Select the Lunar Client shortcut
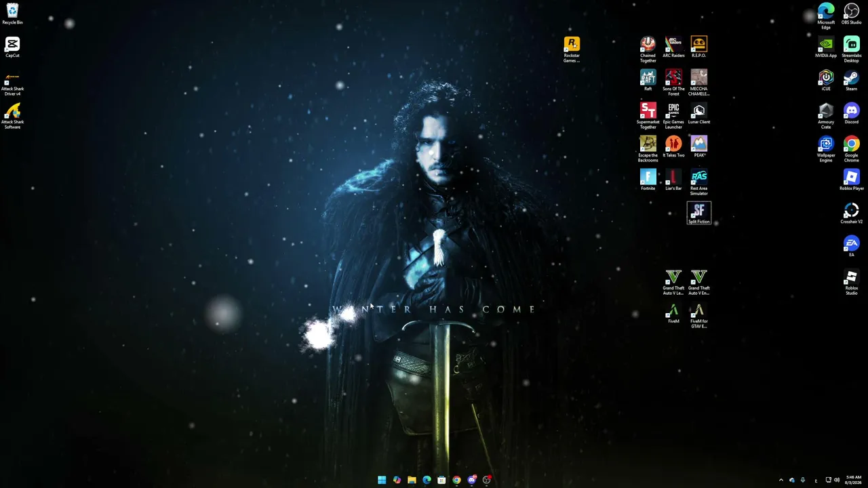Viewport: 868px width, 488px height. click(699, 114)
